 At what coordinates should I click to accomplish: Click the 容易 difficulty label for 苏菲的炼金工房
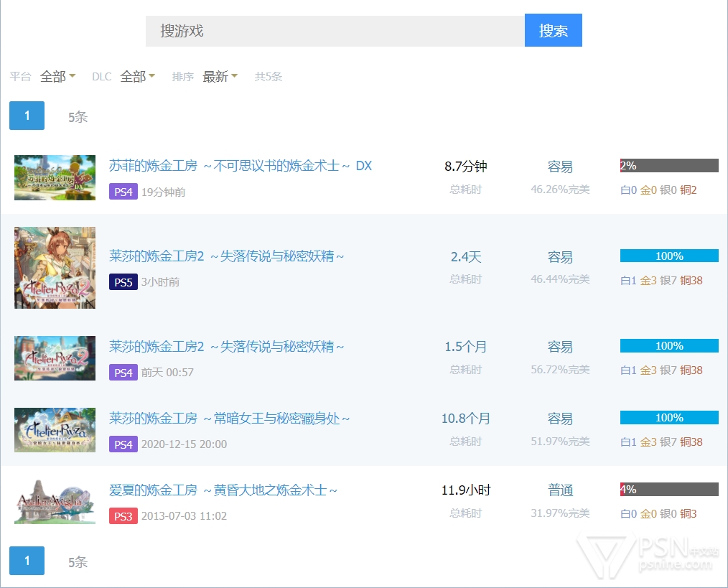click(561, 167)
